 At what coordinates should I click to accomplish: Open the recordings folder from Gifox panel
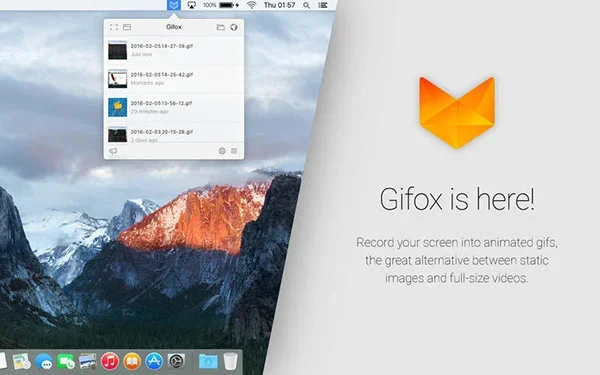pos(220,27)
